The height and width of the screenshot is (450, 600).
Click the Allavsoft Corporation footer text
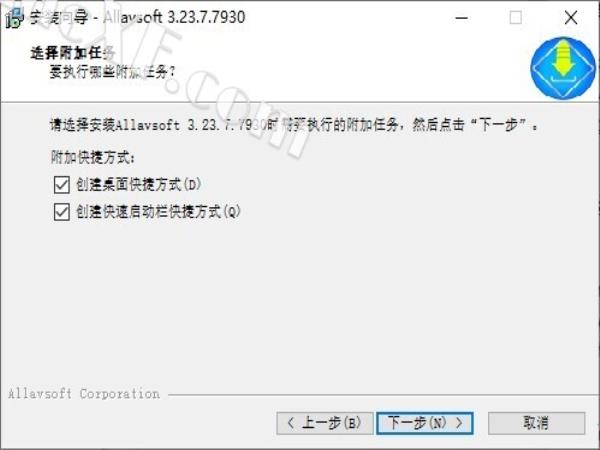coord(84,394)
